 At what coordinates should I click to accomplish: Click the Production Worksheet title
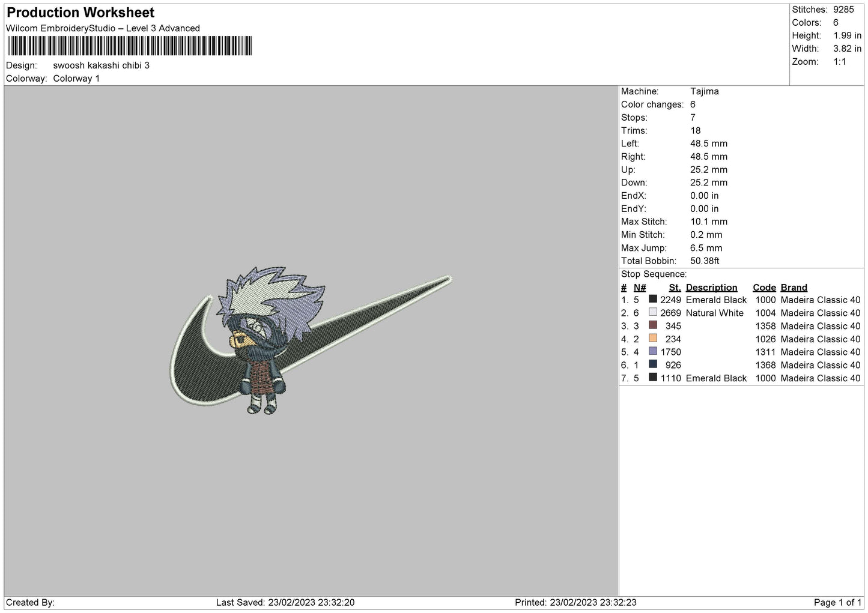pos(80,13)
